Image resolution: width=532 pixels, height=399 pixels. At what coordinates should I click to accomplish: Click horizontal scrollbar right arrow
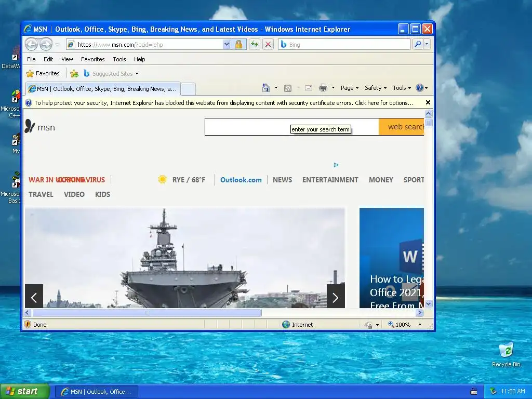tap(419, 312)
